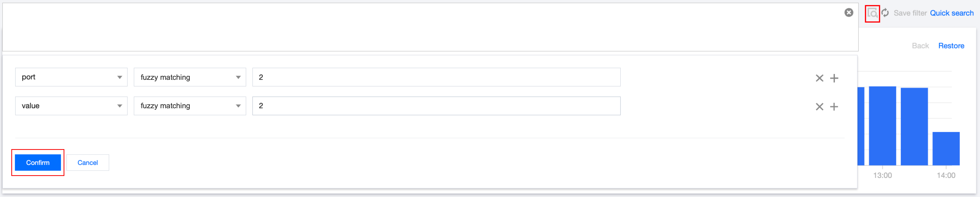Open the value field dropdown
The image size is (980, 197).
click(71, 106)
